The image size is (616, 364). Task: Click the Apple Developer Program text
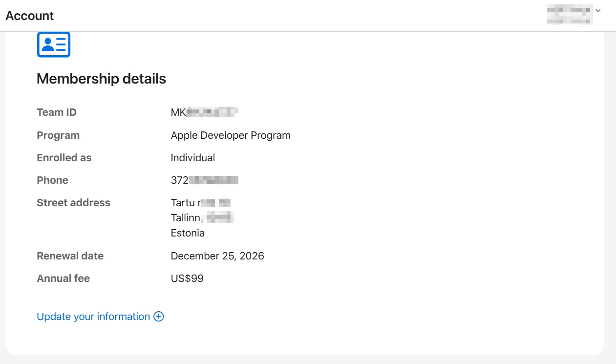tap(231, 135)
